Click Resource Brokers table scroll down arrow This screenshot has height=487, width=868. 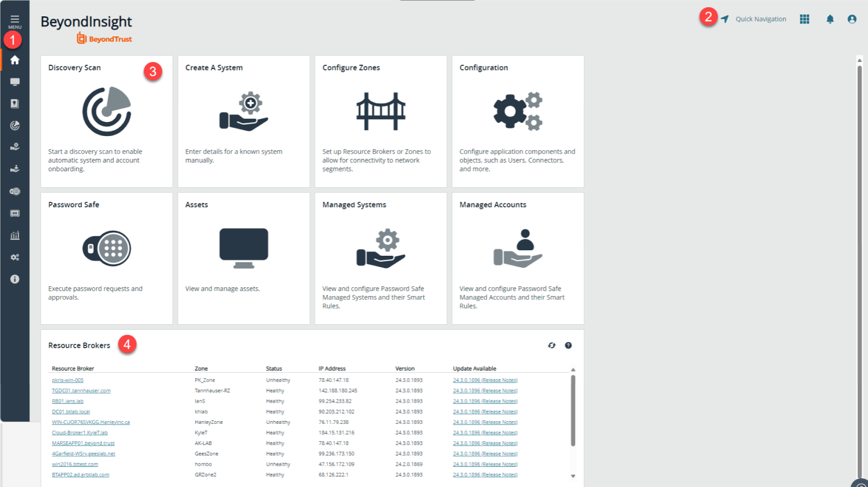(573, 476)
